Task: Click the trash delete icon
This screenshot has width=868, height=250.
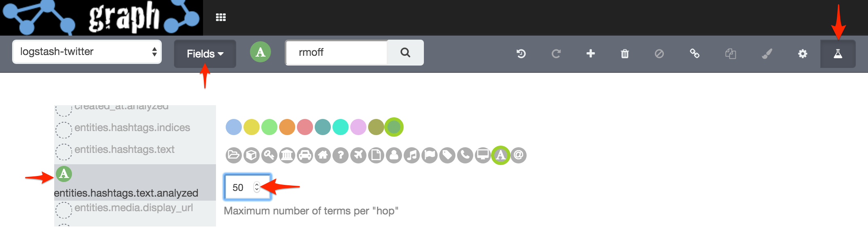Action: 625,54
